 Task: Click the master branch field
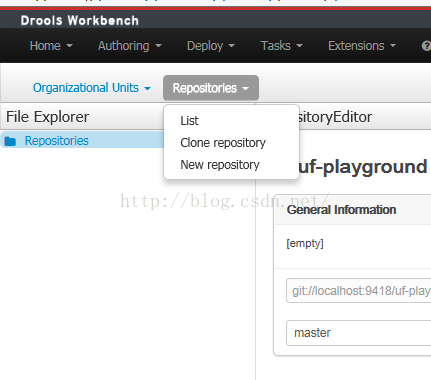point(358,333)
